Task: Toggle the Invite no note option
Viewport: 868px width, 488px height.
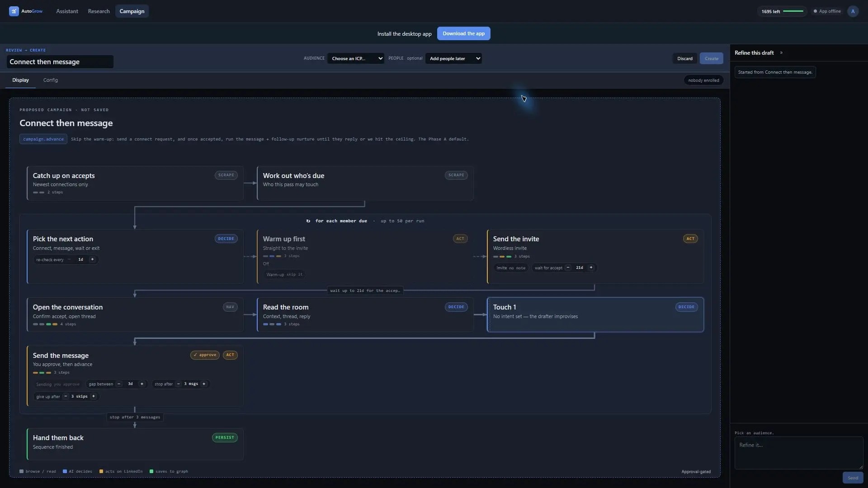Action: point(511,268)
